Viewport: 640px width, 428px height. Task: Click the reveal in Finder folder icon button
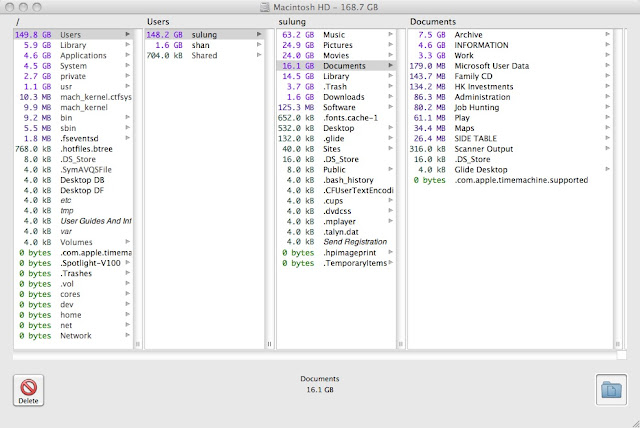click(x=611, y=390)
